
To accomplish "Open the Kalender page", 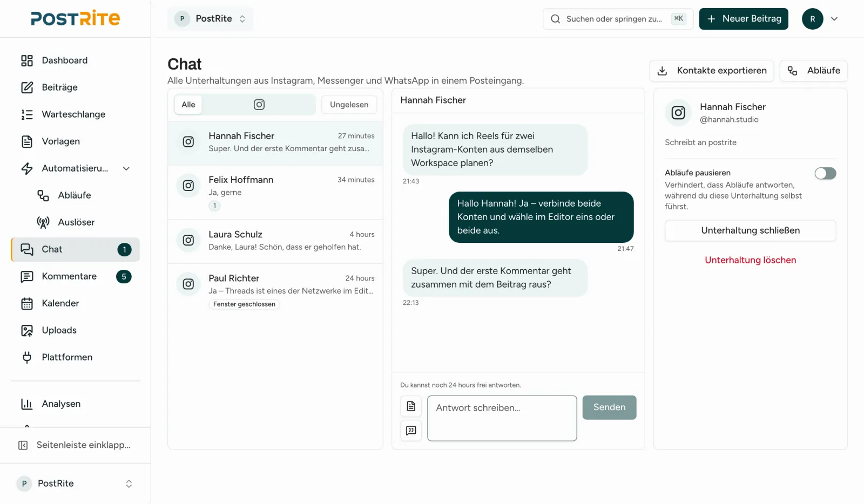I will click(x=75, y=303).
